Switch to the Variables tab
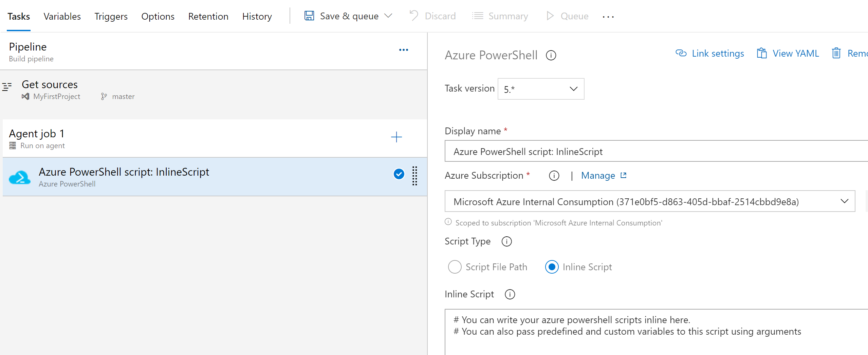868x355 pixels. coord(62,16)
